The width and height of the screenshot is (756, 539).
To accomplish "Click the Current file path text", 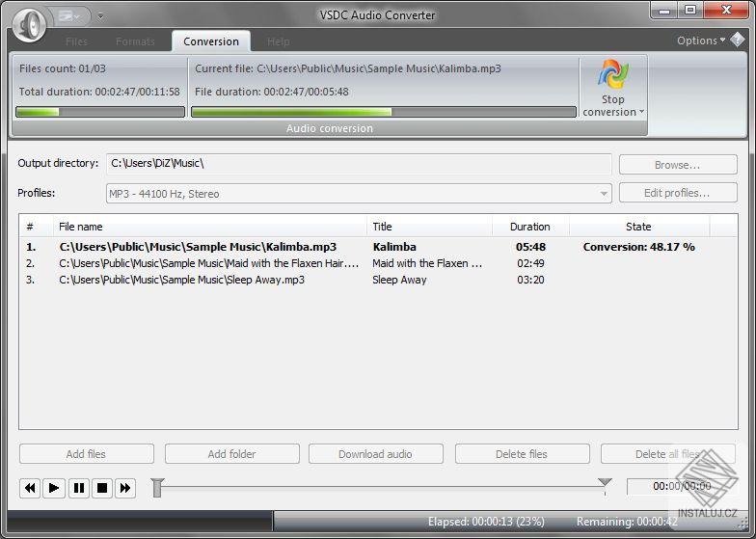I will point(347,68).
